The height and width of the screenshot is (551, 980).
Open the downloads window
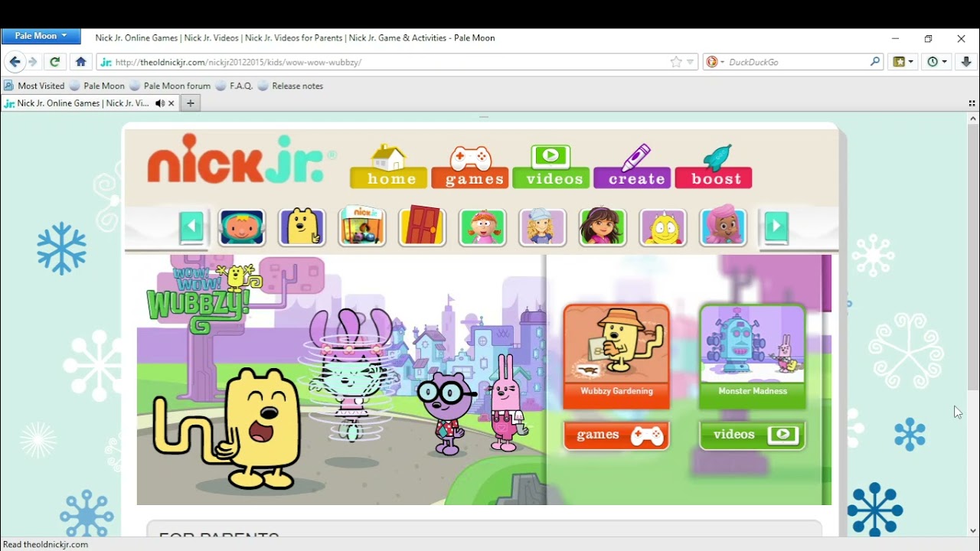pos(966,62)
